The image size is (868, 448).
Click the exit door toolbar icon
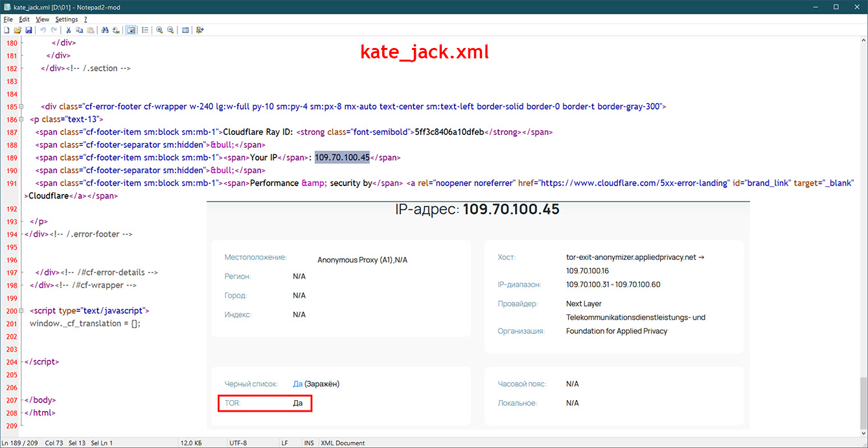coord(200,30)
